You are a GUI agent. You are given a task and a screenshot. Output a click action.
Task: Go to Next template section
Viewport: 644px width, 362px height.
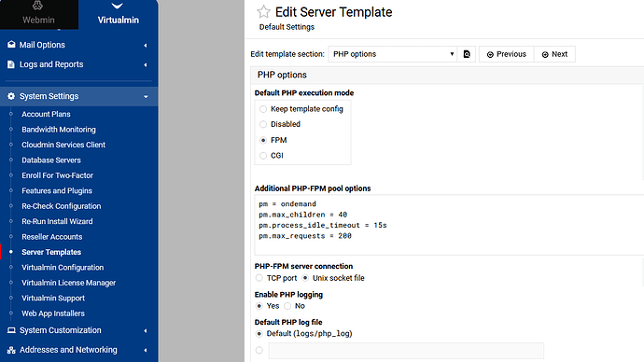coord(554,54)
